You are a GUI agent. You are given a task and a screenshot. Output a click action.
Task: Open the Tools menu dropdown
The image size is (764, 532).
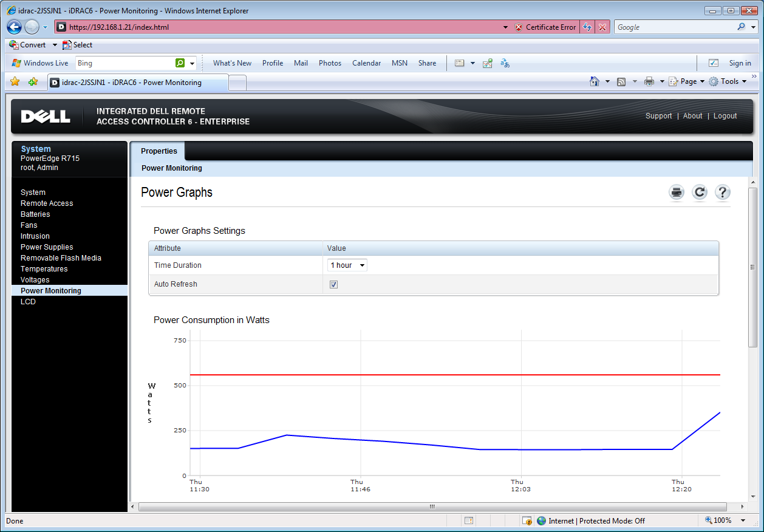(x=728, y=81)
